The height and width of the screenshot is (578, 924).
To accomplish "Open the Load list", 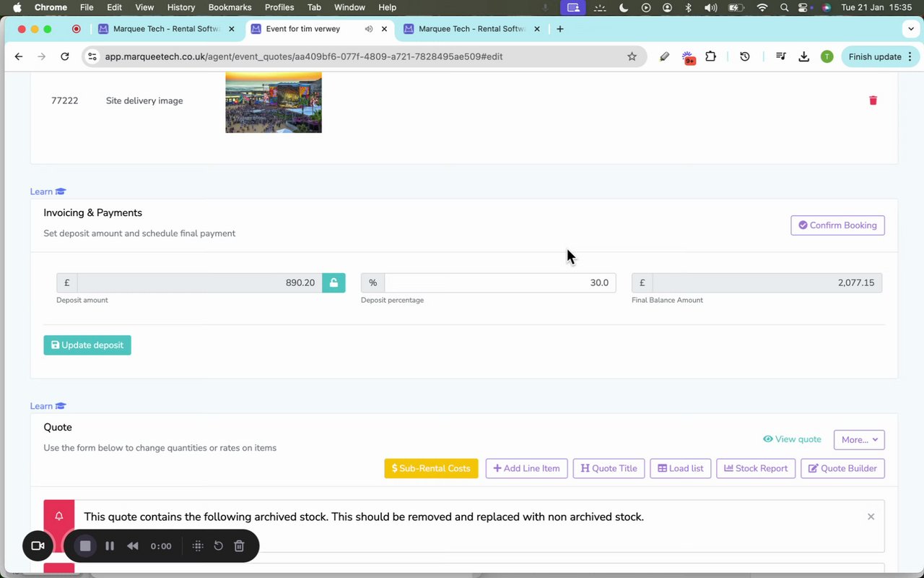I will (681, 468).
